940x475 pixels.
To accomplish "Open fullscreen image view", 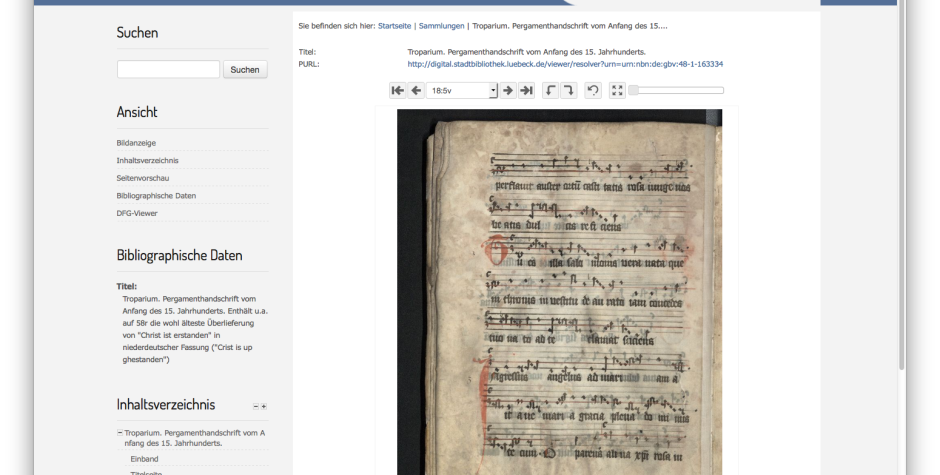I will point(617,91).
